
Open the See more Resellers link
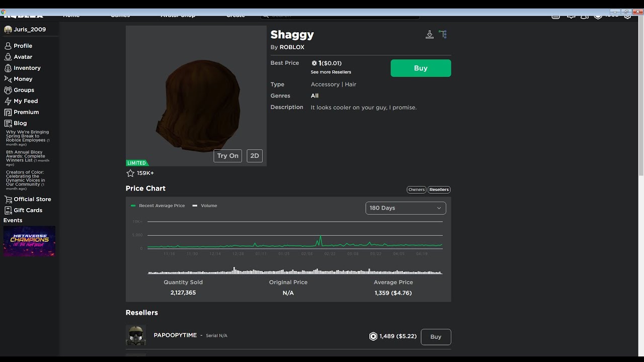pos(331,72)
